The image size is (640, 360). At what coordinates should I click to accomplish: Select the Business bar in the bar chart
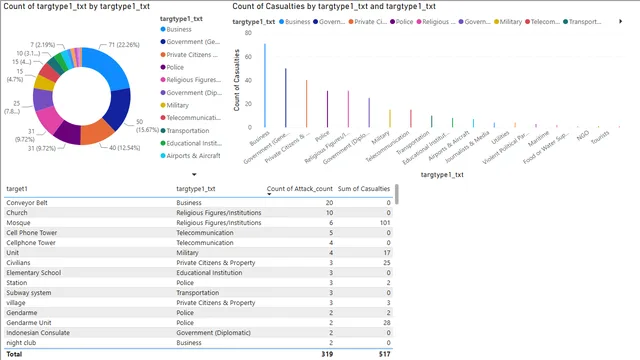(x=265, y=86)
